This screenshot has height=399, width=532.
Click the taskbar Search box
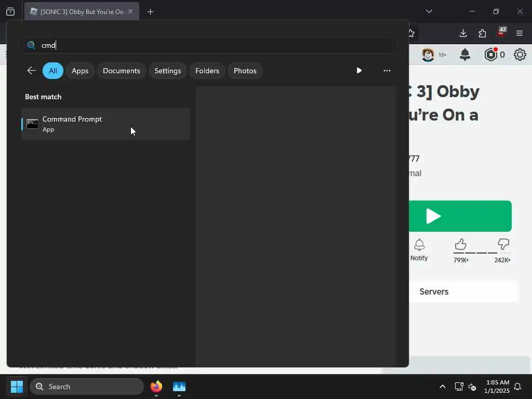[87, 387]
